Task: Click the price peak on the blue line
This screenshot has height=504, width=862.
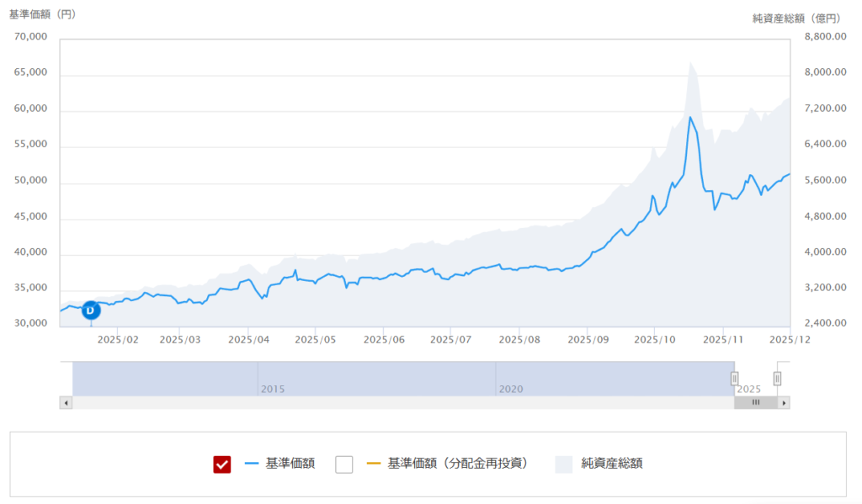Action: pyautogui.click(x=689, y=117)
